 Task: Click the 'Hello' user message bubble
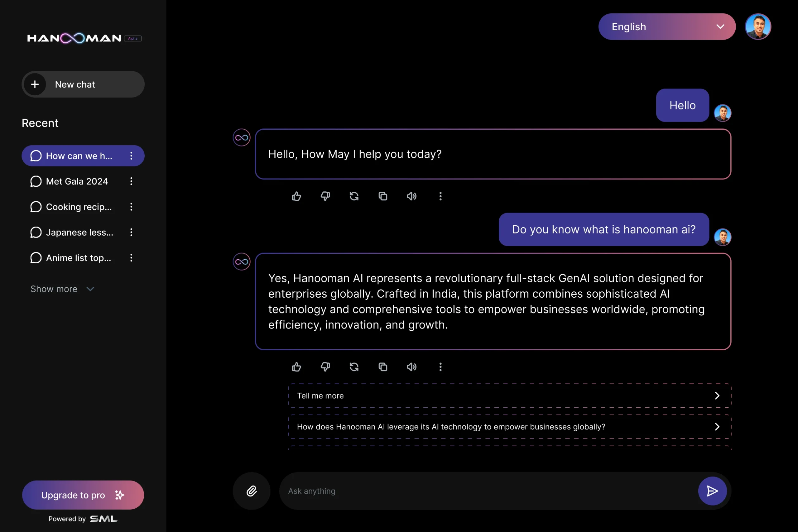point(682,105)
